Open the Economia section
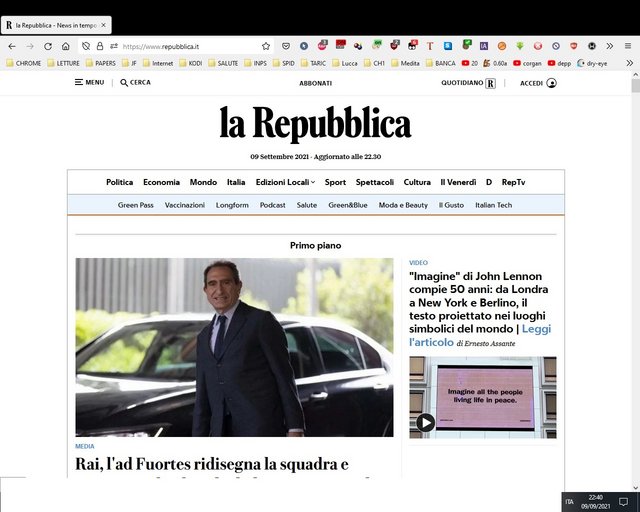640x512 pixels. (161, 182)
